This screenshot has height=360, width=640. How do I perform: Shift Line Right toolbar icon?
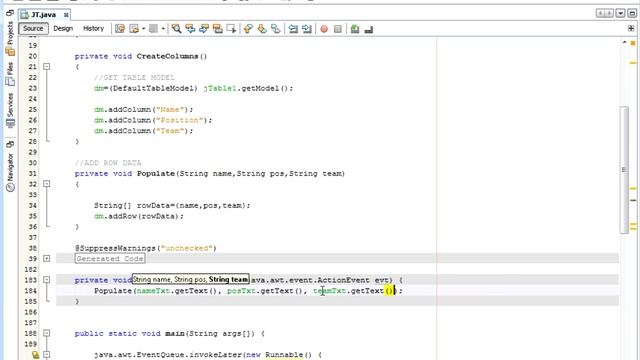pos(307,29)
